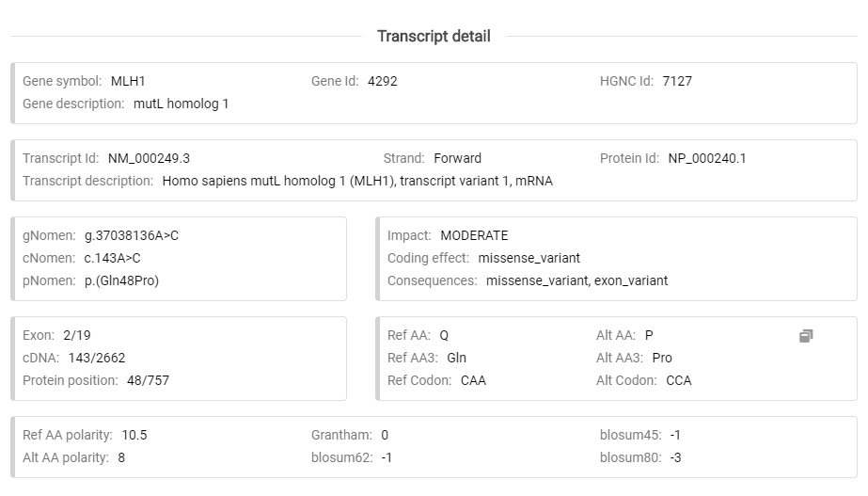Click the Exon value 2/19
This screenshot has width=868, height=496.
coord(77,335)
